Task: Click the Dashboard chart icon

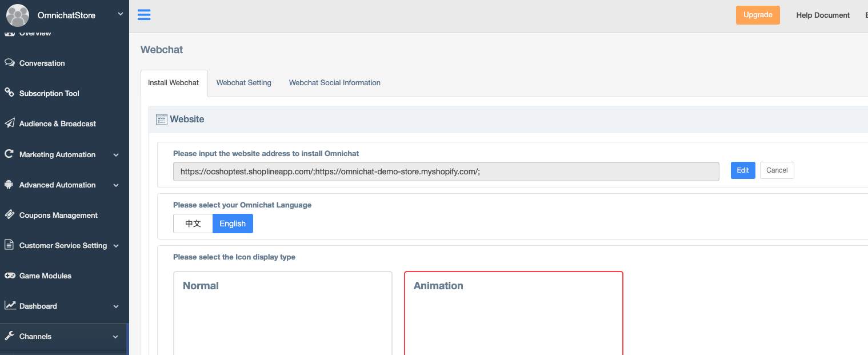Action: (x=10, y=305)
